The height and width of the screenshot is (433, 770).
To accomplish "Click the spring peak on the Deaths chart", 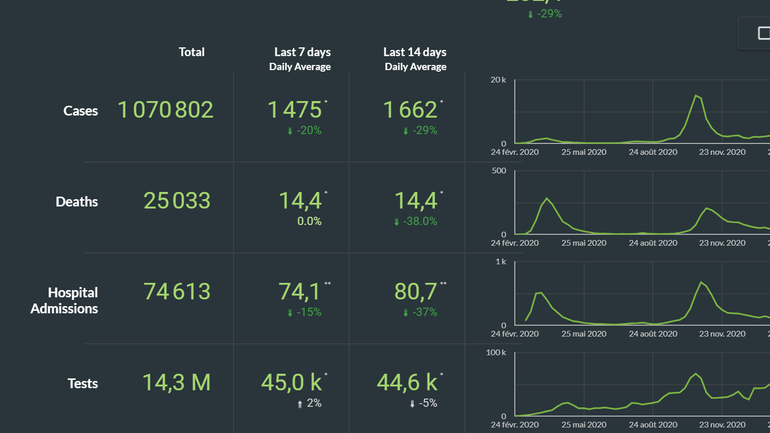I will (546, 199).
